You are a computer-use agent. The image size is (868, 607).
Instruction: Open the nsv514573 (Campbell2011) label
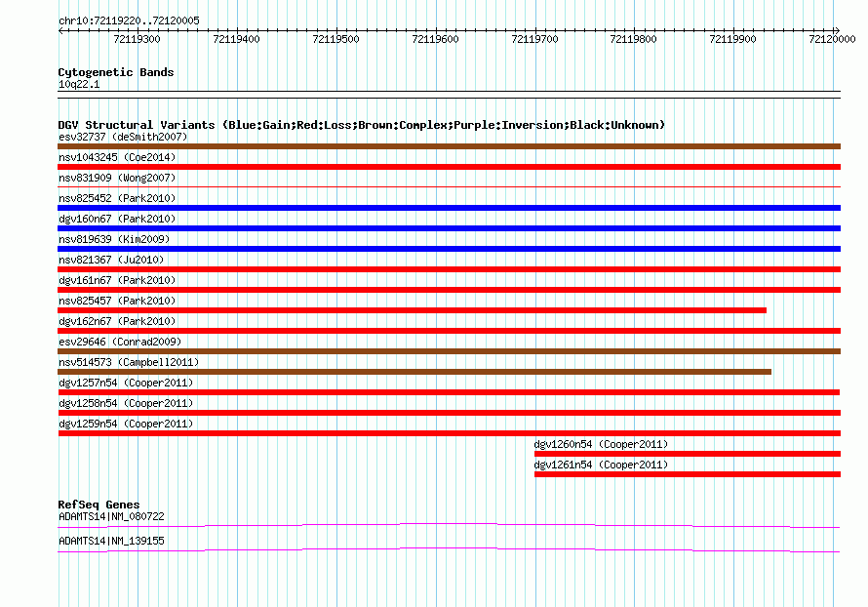(x=129, y=362)
